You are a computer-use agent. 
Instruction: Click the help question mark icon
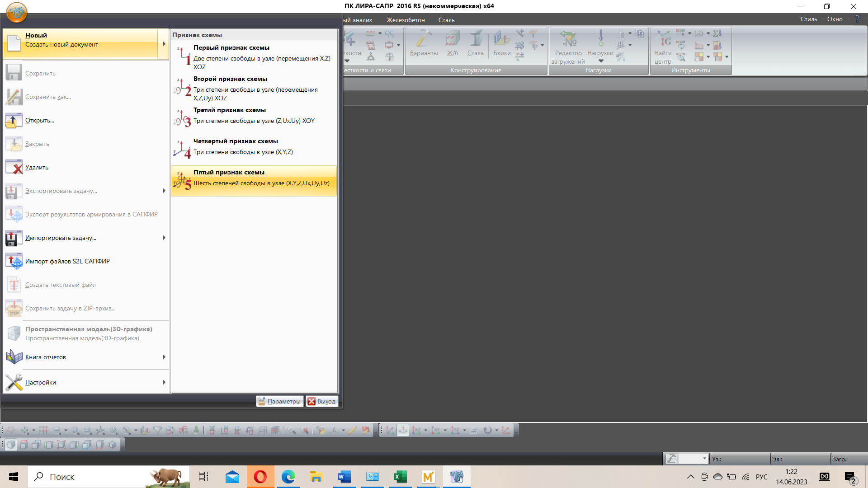(857, 19)
